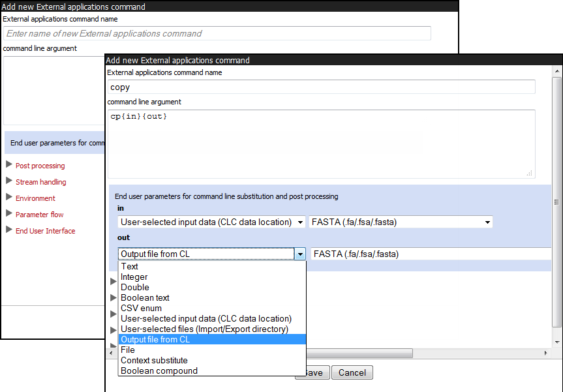This screenshot has width=563, height=392.
Task: Expand the Post processing section
Action: click(x=40, y=166)
